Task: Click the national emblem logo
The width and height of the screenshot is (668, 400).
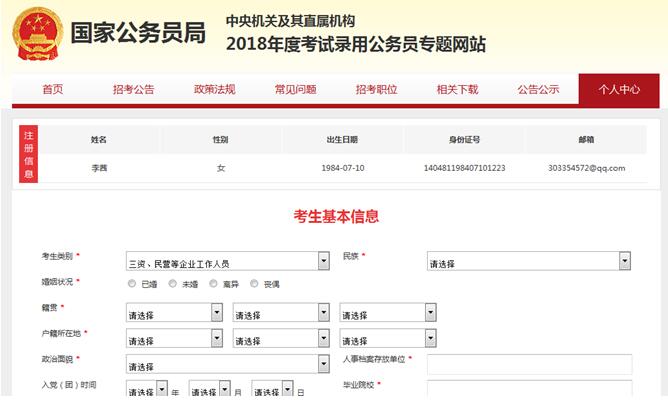Action: coord(35,34)
